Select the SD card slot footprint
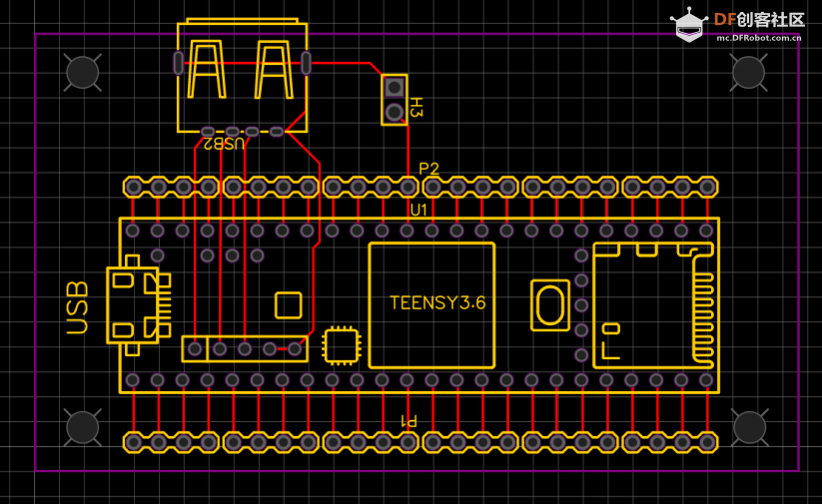 [654, 305]
